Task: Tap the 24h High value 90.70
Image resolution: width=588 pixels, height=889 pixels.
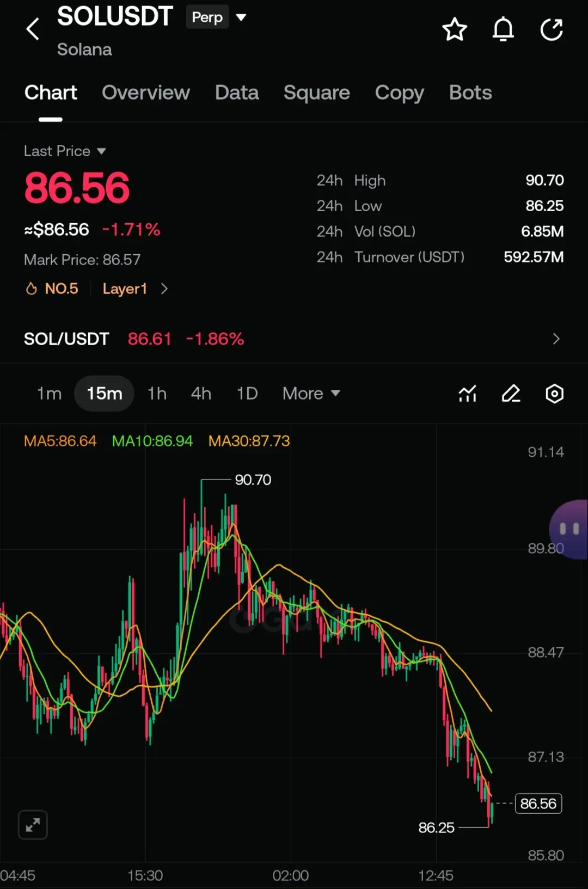Action: pyautogui.click(x=544, y=180)
